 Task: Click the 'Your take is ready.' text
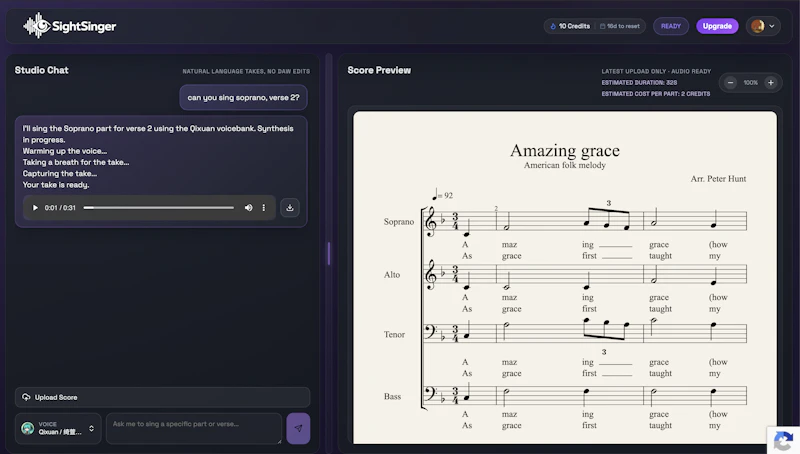coord(56,185)
